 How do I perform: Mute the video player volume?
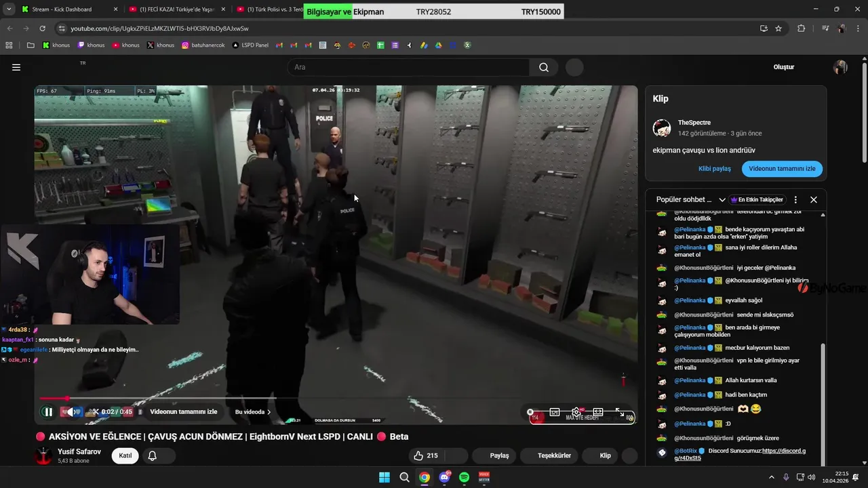(x=71, y=411)
